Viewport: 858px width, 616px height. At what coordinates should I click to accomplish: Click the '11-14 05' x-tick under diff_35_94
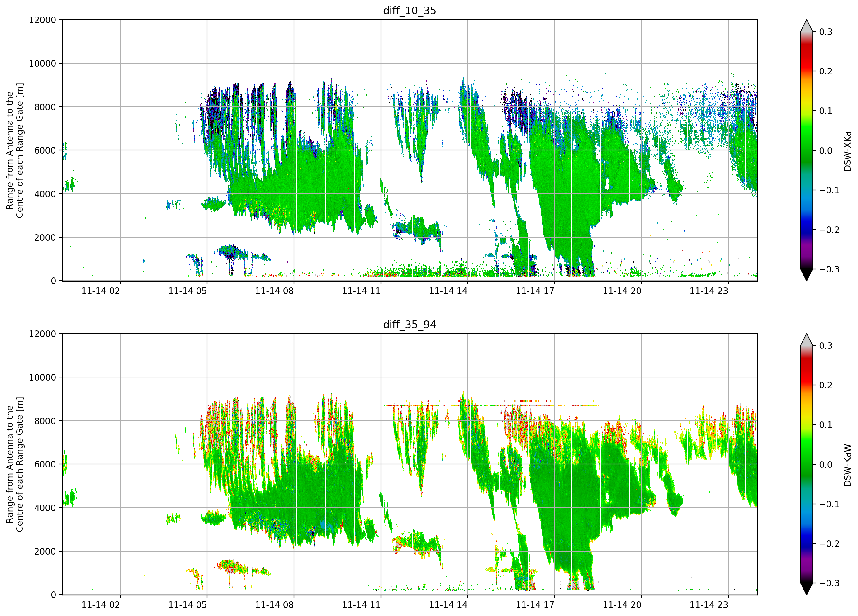point(188,605)
